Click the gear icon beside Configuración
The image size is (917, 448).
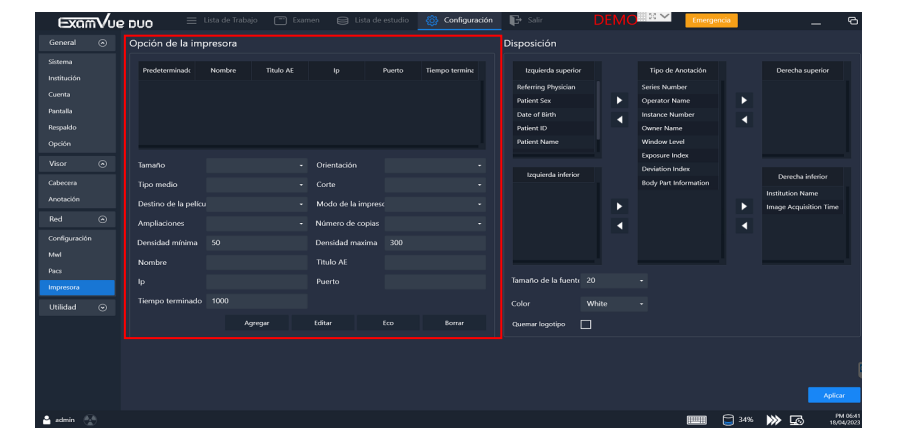click(x=432, y=21)
